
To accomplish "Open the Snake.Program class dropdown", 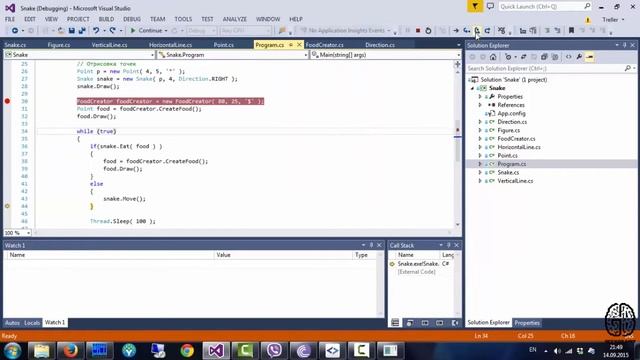I will pos(306,55).
